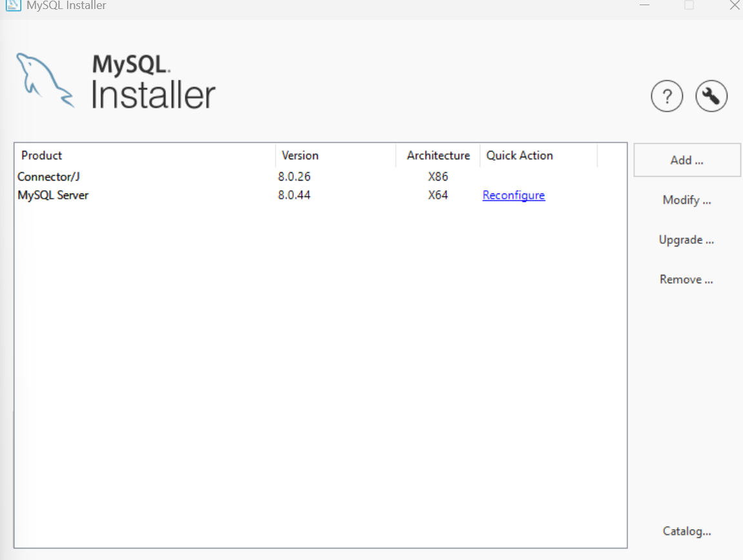Sort by the Product column header
Viewport: 743px width, 560px height.
(145, 155)
